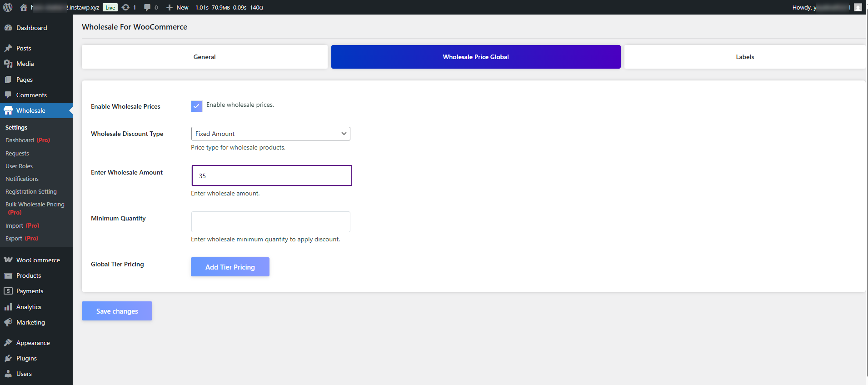Image resolution: width=868 pixels, height=385 pixels.
Task: Click the 'Global Tier Pricing' label
Action: click(117, 264)
